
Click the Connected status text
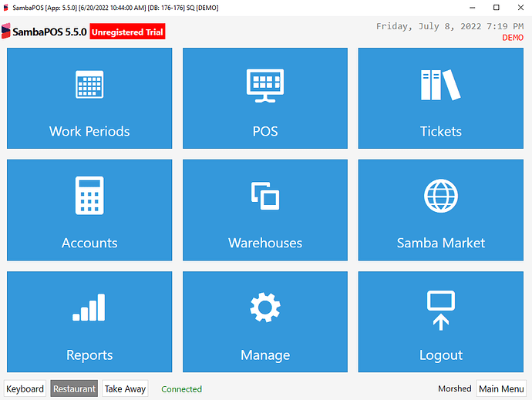(x=181, y=389)
